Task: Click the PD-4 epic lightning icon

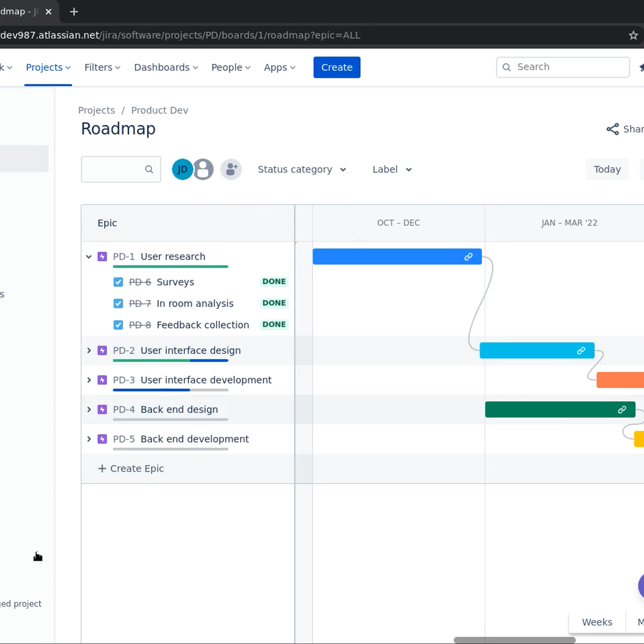Action: 102,409
